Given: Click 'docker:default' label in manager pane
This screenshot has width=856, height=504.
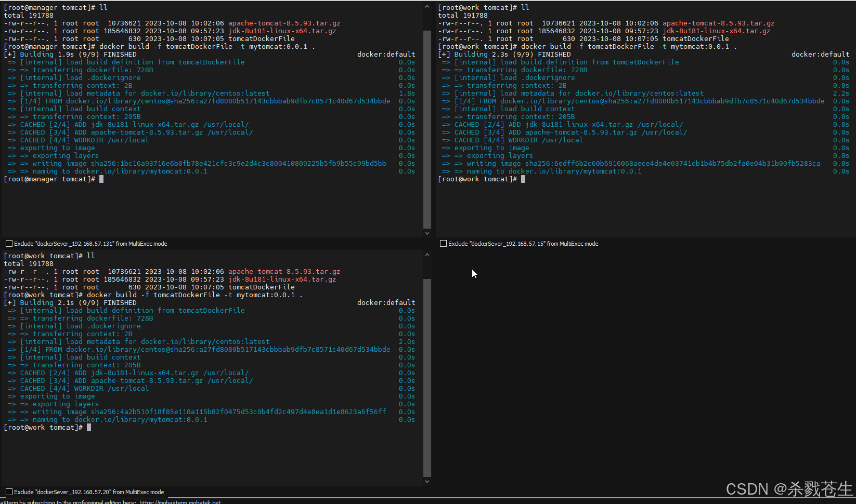Looking at the screenshot, I should pos(386,55).
